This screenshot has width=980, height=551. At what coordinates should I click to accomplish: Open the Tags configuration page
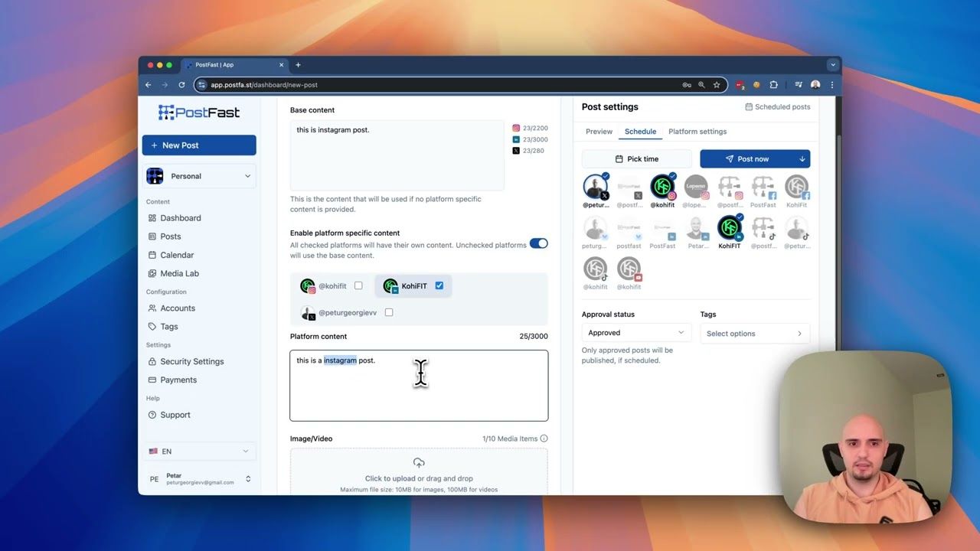(x=170, y=326)
